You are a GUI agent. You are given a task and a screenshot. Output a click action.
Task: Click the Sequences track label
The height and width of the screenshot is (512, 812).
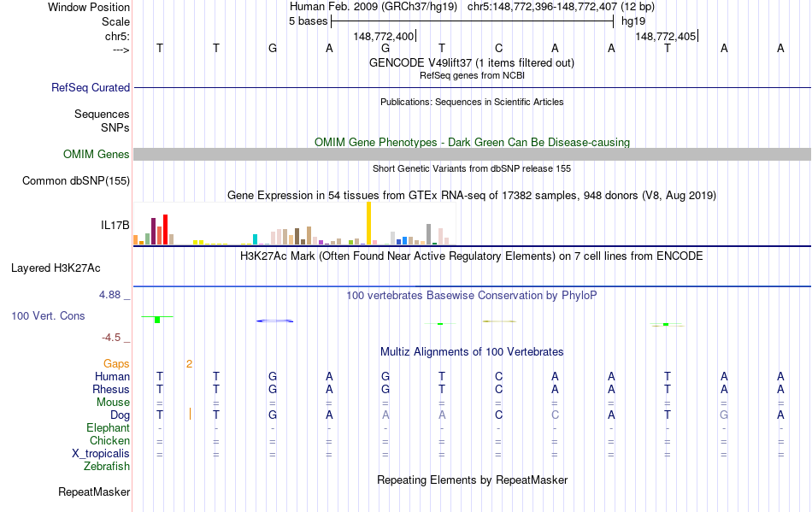tap(102, 114)
